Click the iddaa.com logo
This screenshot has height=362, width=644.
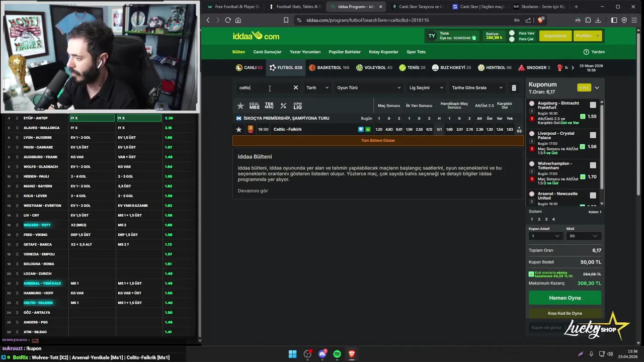pyautogui.click(x=256, y=36)
